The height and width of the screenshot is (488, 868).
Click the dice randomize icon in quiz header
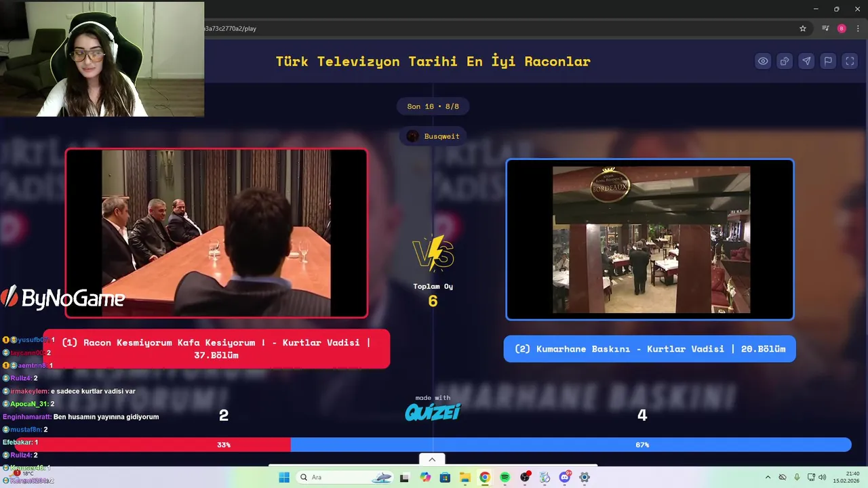pyautogui.click(x=785, y=61)
